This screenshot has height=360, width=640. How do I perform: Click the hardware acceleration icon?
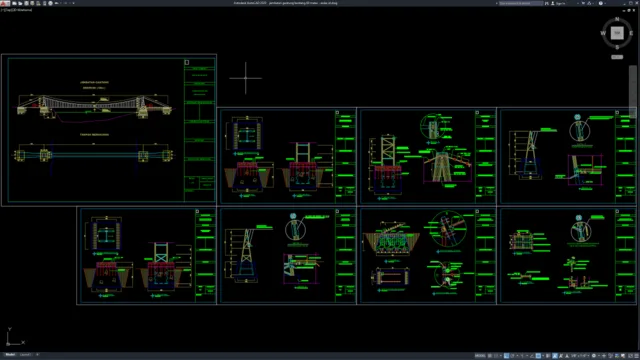(617, 356)
